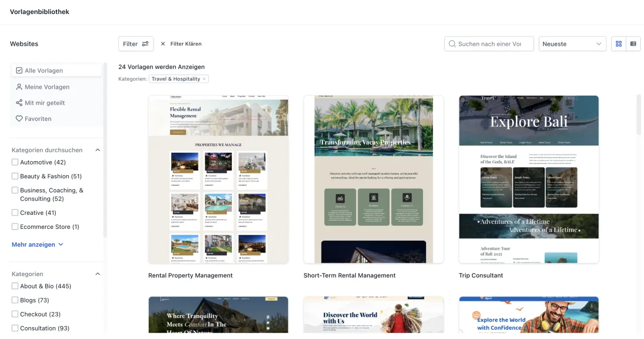The height and width of the screenshot is (339, 644).
Task: Remove the Travel & Hospitality filter tag
Action: tap(204, 79)
